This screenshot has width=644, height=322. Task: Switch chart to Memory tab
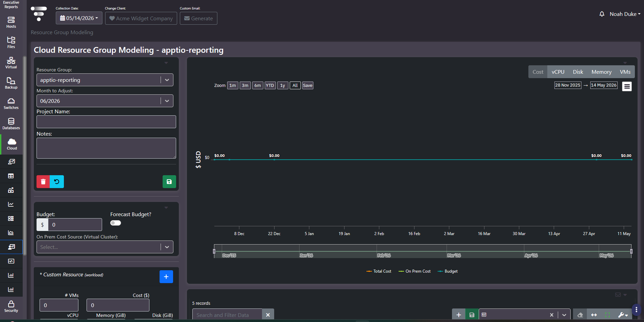(601, 72)
